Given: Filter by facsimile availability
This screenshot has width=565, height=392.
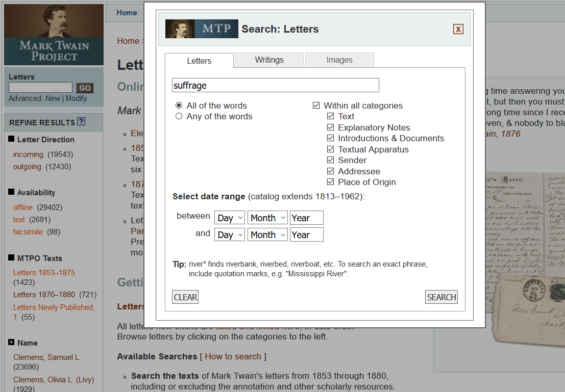Looking at the screenshot, I should [x=28, y=232].
